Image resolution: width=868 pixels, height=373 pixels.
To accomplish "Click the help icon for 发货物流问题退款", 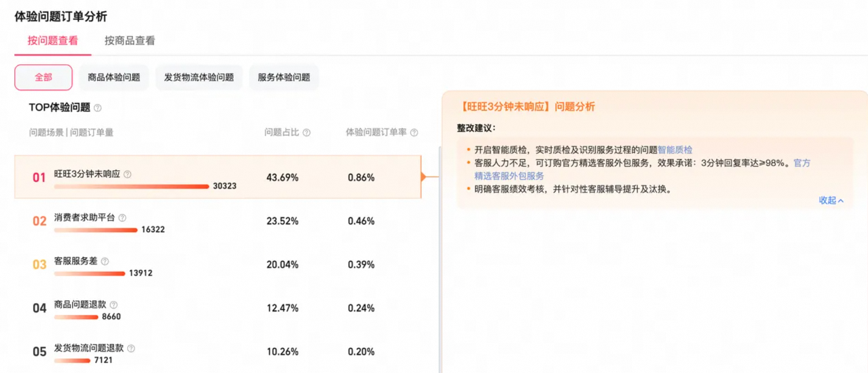I will click(x=132, y=348).
